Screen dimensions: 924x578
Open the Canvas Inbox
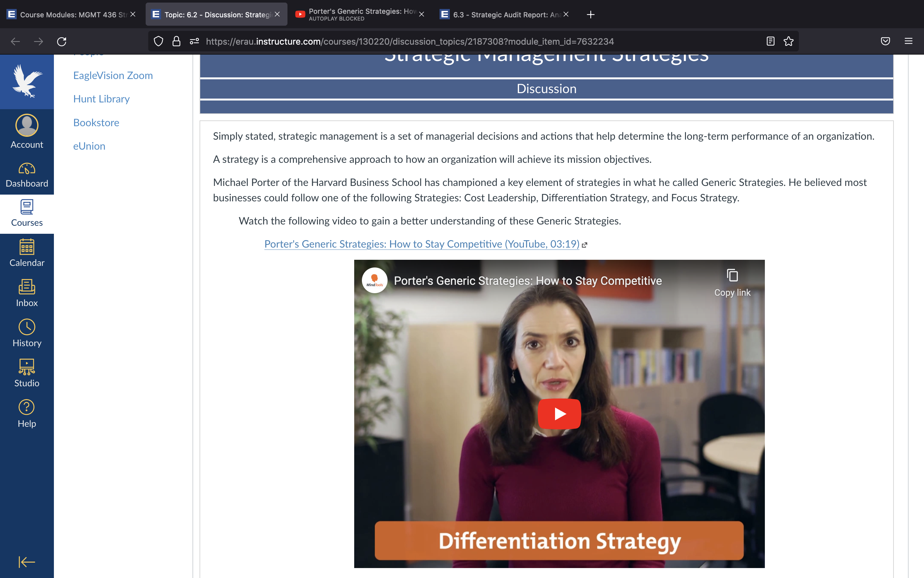pyautogui.click(x=27, y=293)
